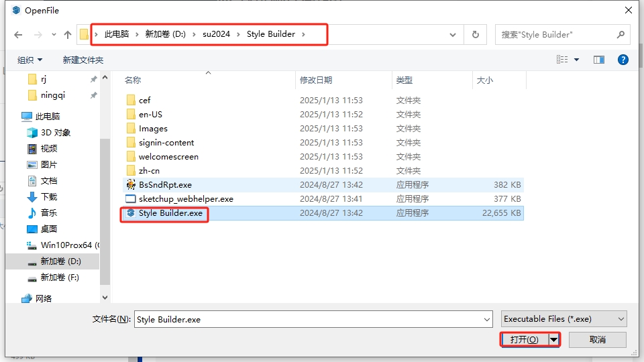Select 此电脑 in navigation tree

tap(47, 117)
